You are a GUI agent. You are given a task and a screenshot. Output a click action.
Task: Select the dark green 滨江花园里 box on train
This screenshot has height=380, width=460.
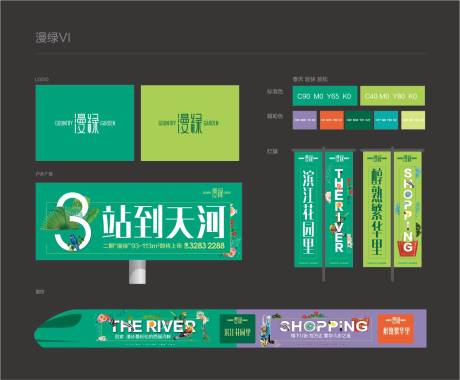237,329
